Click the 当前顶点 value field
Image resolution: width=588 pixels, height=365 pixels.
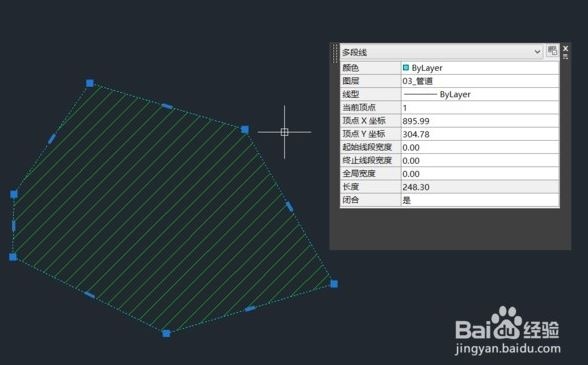480,108
